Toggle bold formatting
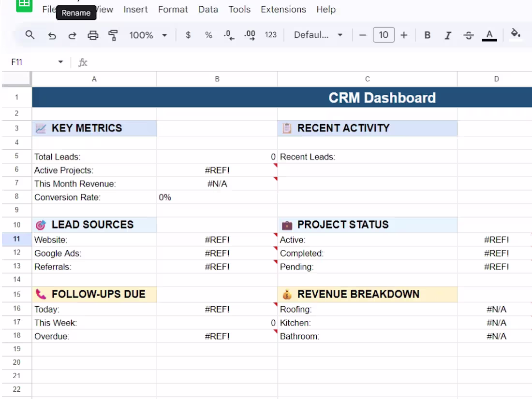Screen dimensions: 532x399 [x=428, y=35]
